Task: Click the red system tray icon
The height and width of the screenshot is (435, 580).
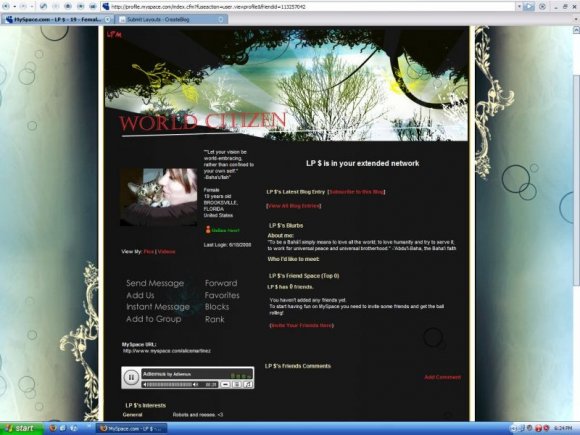Action: pyautogui.click(x=538, y=428)
